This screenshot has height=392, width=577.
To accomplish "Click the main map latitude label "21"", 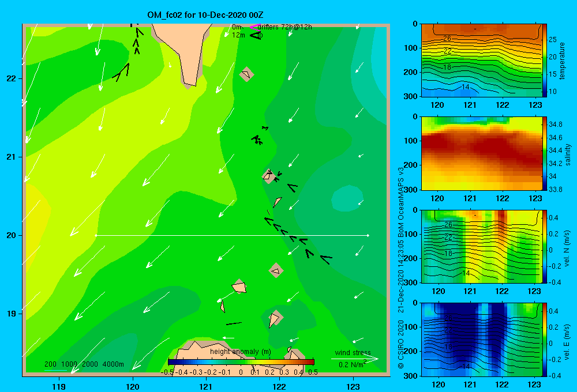I will click(x=11, y=157).
